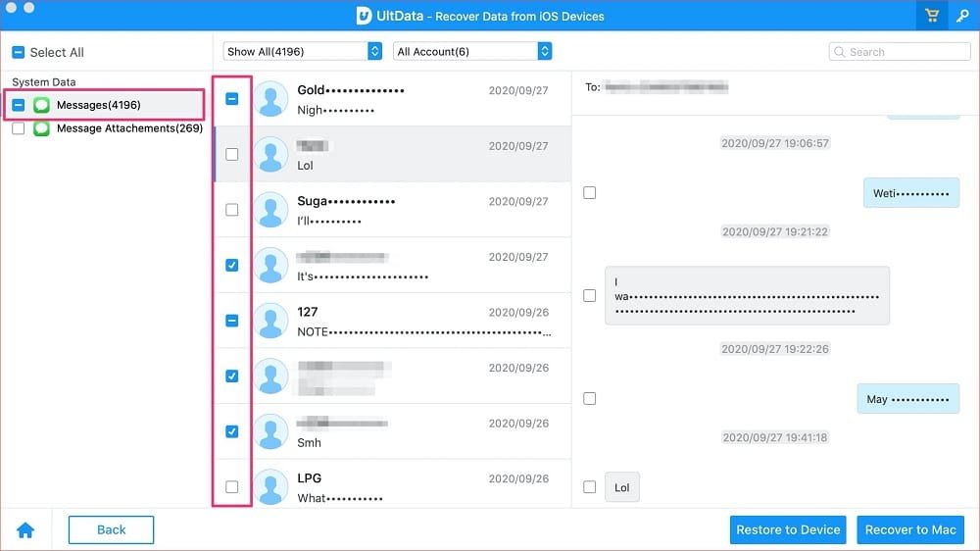This screenshot has width=980, height=551.
Task: Click the Restore to Device button
Action: (788, 529)
